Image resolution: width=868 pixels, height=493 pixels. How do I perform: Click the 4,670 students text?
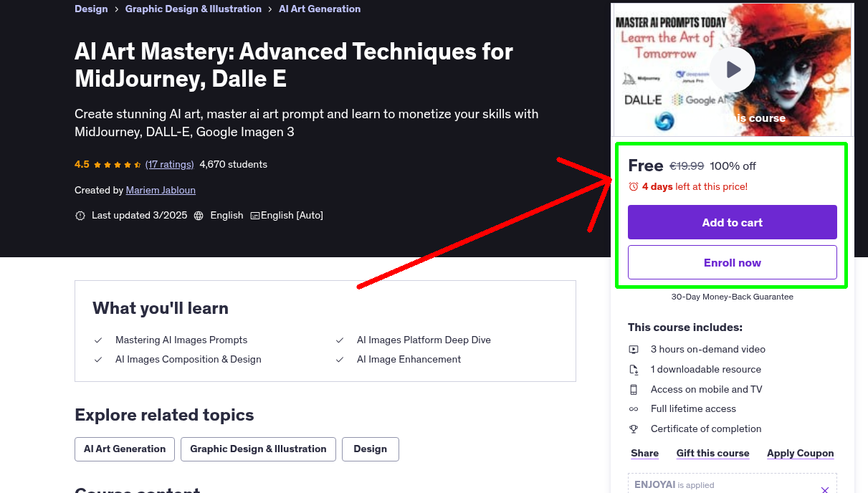point(234,165)
